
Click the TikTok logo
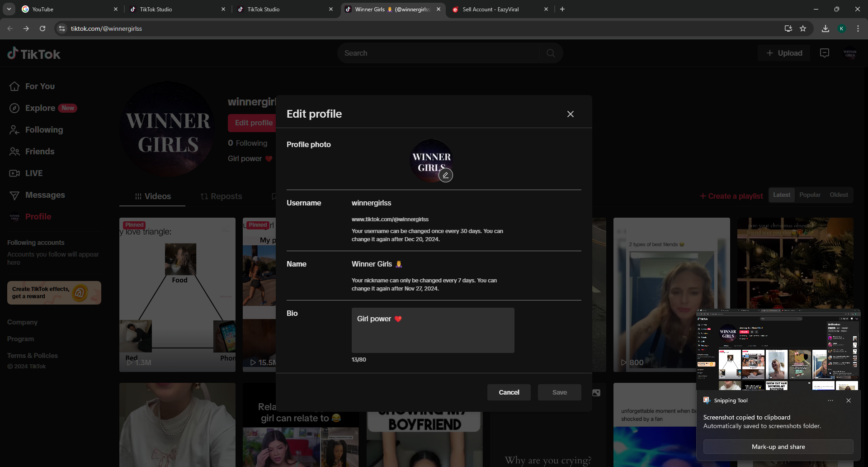click(x=34, y=54)
